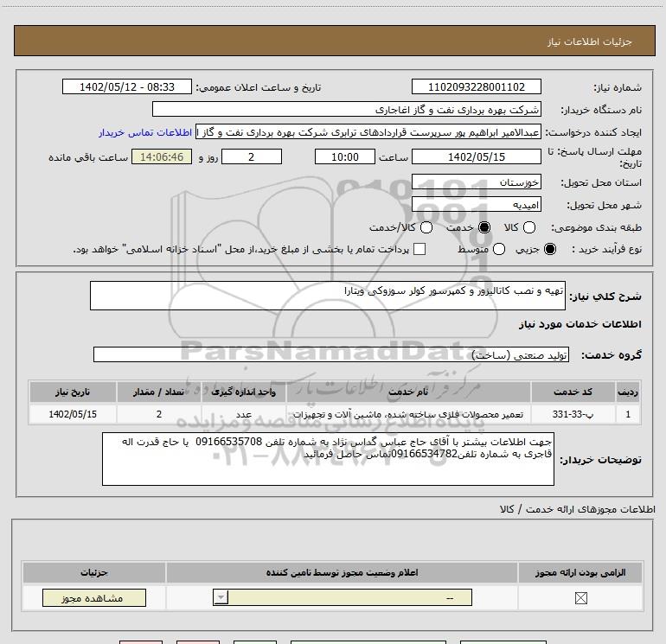Click the تعداد / مقدار column header
Viewport: 666px width, 644px height.
click(x=159, y=392)
